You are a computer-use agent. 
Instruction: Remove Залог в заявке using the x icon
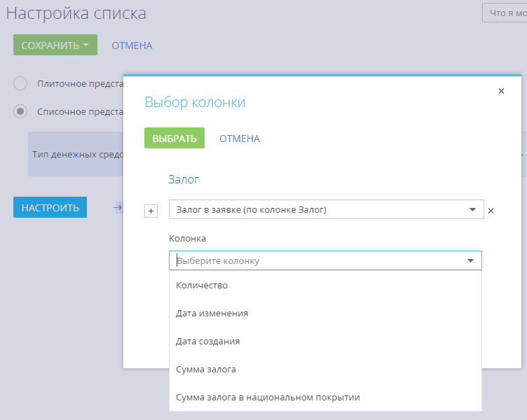point(491,210)
